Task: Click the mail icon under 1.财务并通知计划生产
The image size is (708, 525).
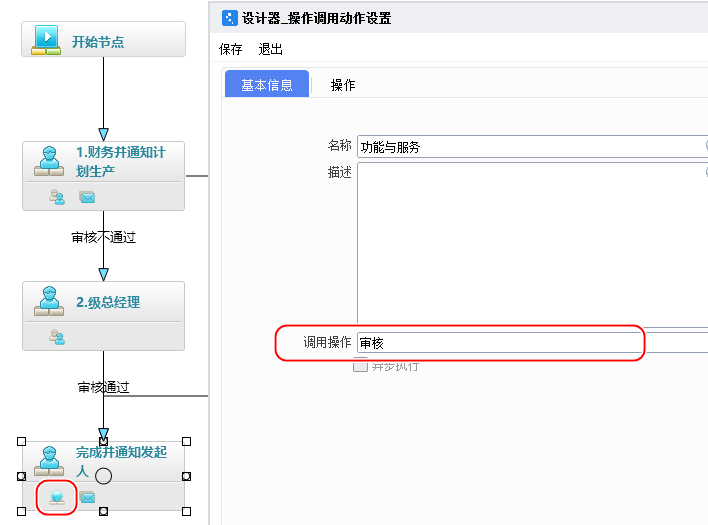Action: (x=87, y=197)
